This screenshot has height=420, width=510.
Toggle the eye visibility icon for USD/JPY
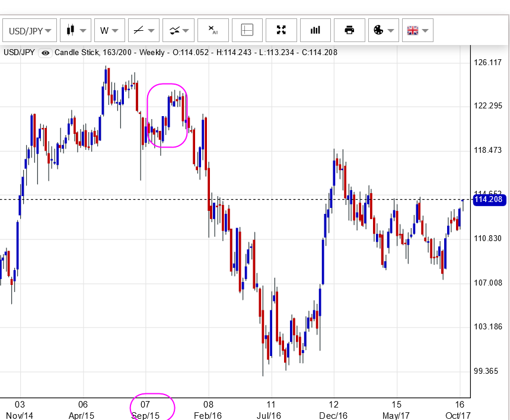tap(46, 53)
